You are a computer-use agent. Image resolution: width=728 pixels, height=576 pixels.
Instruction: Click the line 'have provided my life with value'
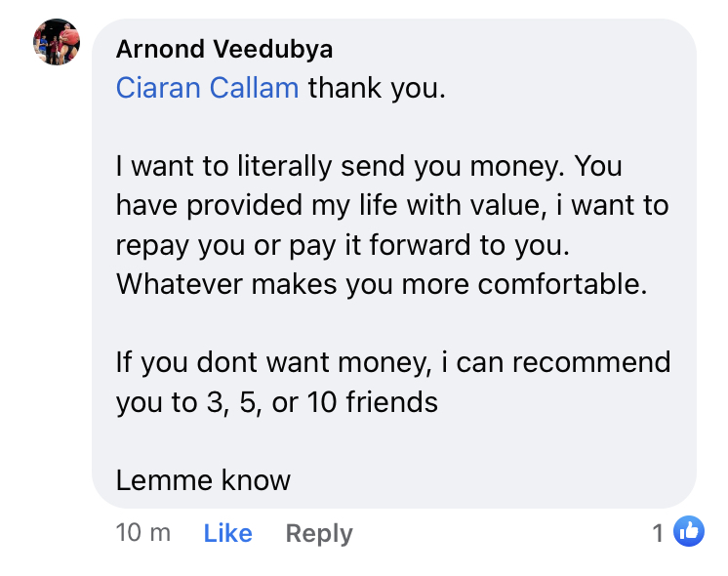(392, 205)
